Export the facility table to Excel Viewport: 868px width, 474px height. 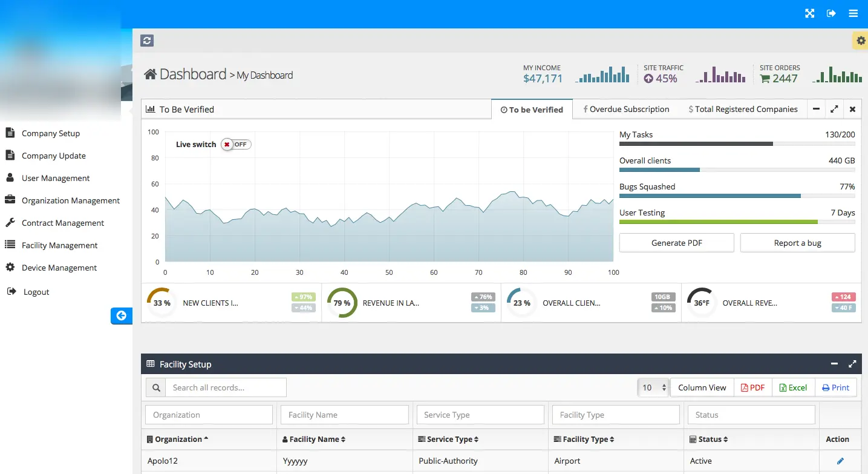click(793, 387)
